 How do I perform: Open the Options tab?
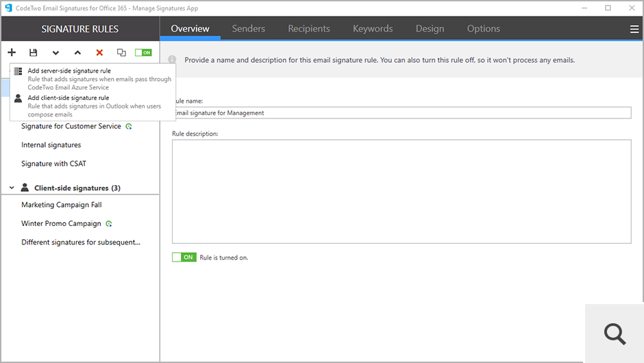484,29
